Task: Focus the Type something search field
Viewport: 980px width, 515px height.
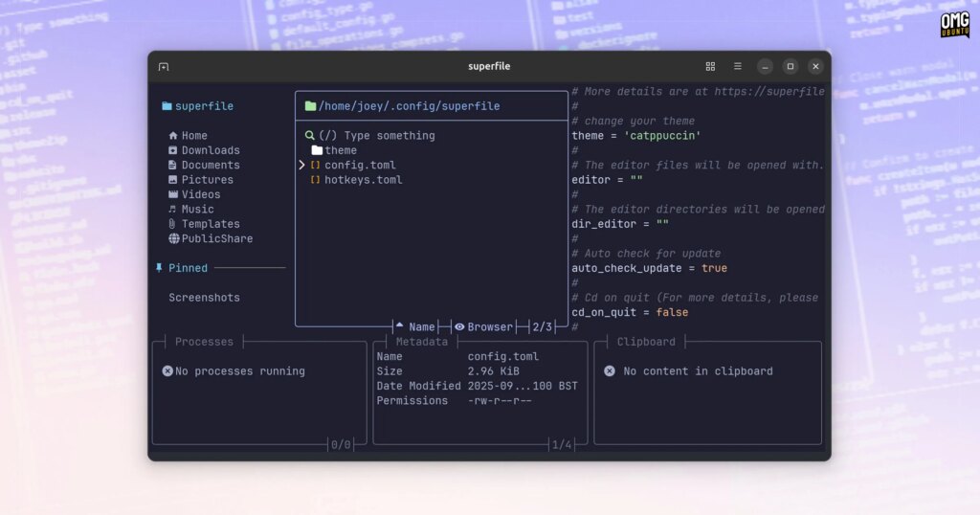Action: point(377,136)
